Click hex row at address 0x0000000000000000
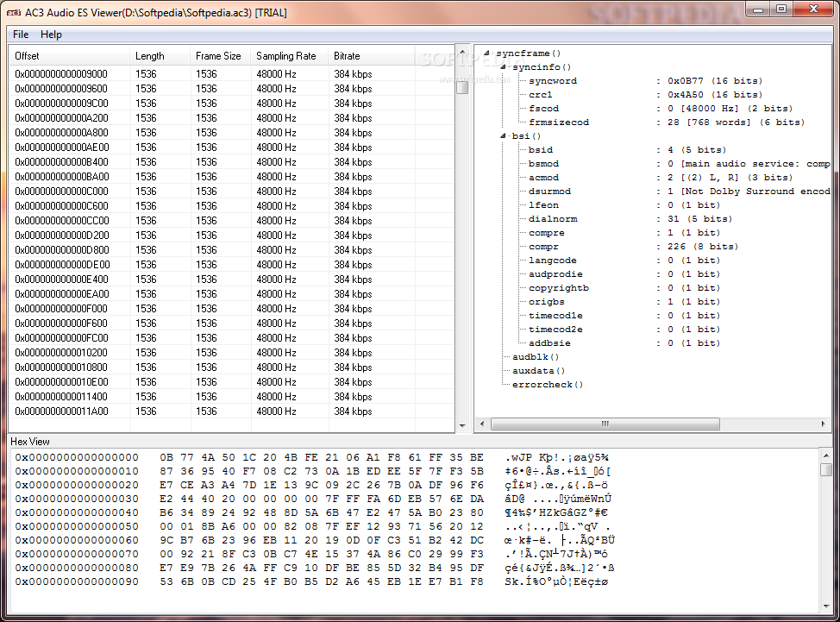This screenshot has height=622, width=840. [312, 457]
